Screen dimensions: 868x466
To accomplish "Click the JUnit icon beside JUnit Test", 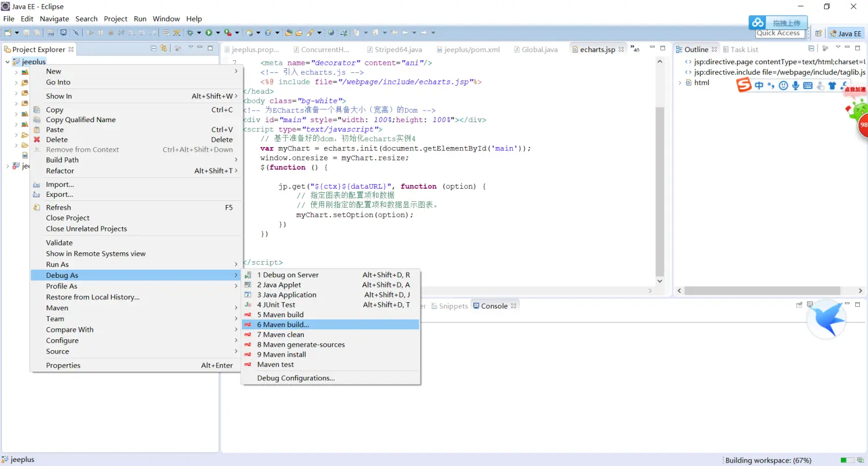I will point(248,304).
